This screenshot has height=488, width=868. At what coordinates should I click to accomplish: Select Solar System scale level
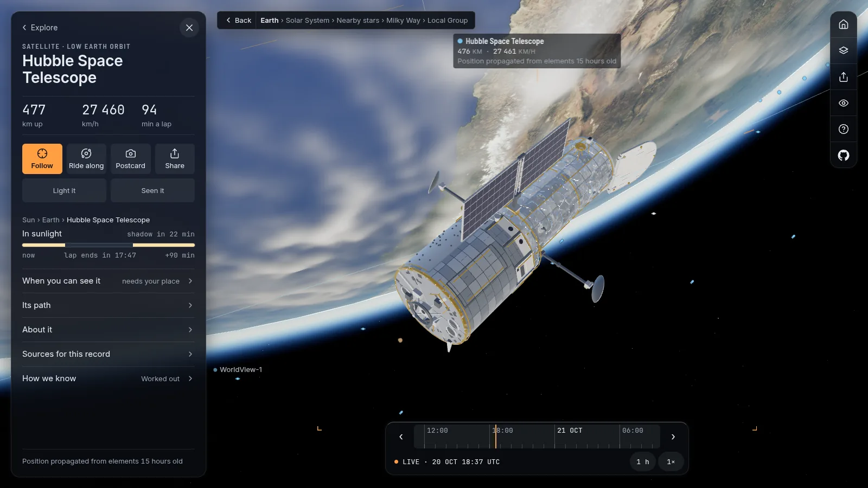[308, 21]
